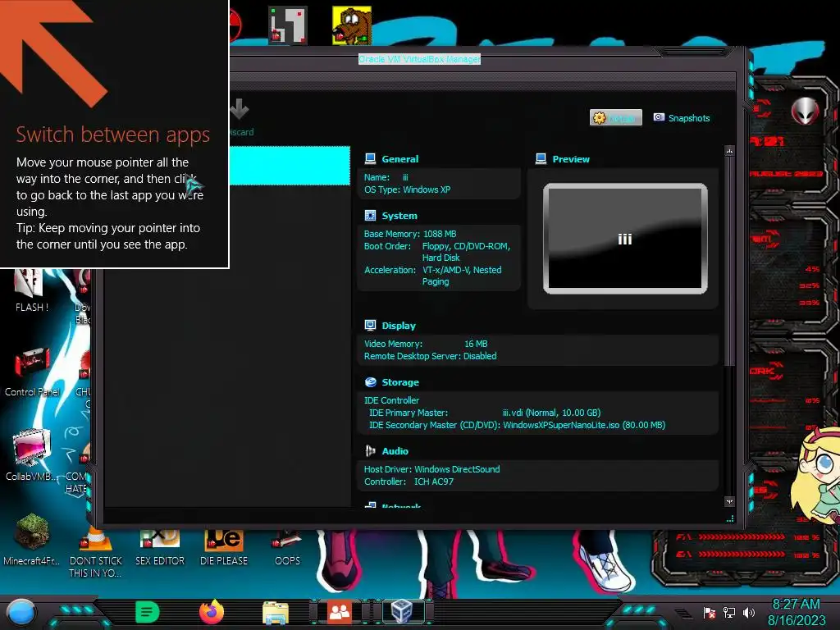The height and width of the screenshot is (630, 840).
Task: Open the Details view button in VirtualBox
Action: click(x=615, y=117)
